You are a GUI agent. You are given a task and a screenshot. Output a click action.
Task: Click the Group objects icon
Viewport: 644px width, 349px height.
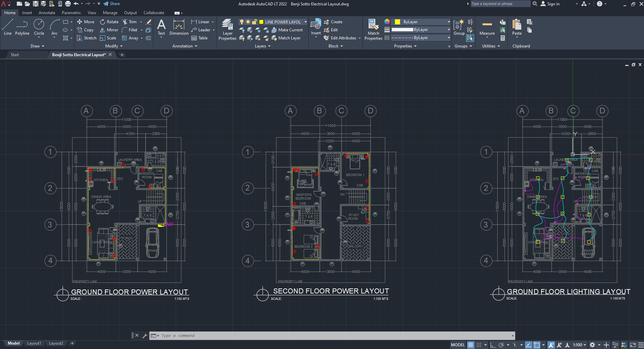459,27
